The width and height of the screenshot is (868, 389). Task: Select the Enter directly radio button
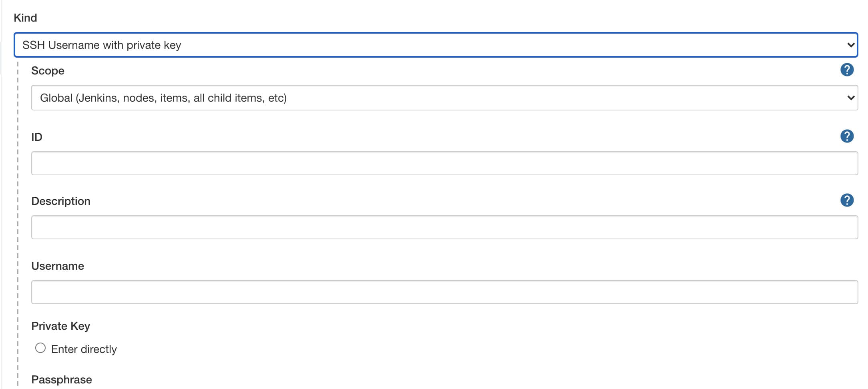(40, 348)
